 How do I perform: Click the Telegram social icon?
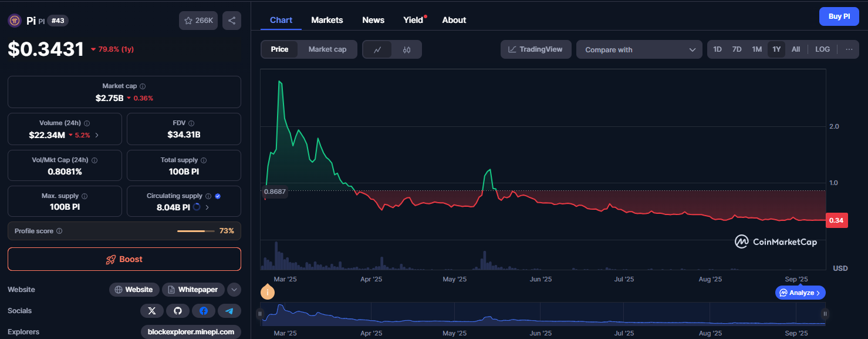click(229, 310)
